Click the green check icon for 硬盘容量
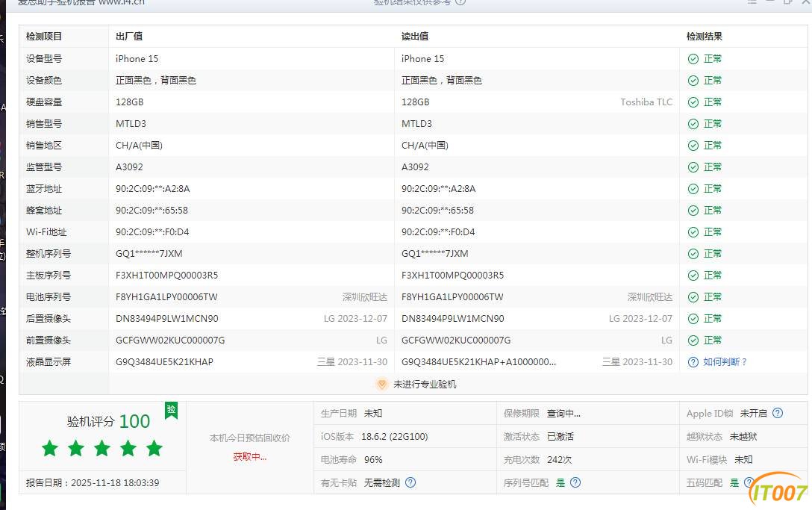Screen dimensions: 812x510 click(x=693, y=102)
